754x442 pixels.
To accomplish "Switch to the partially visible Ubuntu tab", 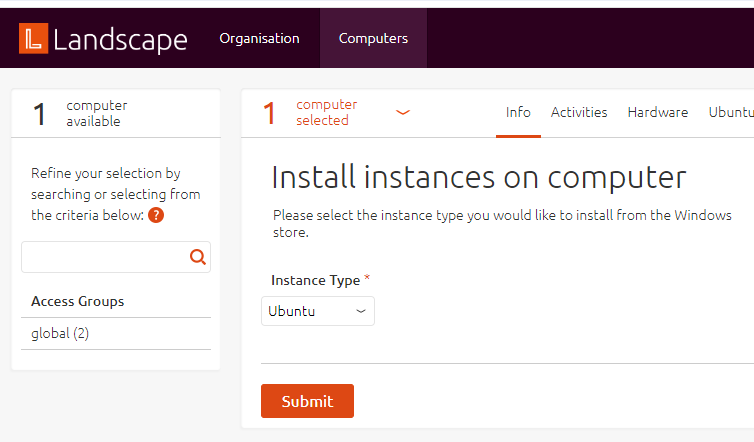I will coord(731,113).
